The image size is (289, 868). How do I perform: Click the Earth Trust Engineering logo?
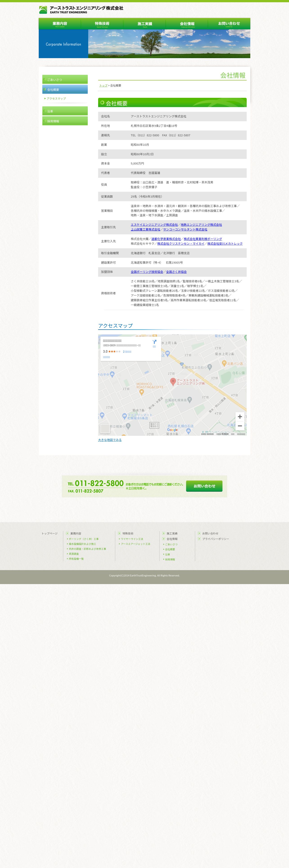click(x=81, y=10)
